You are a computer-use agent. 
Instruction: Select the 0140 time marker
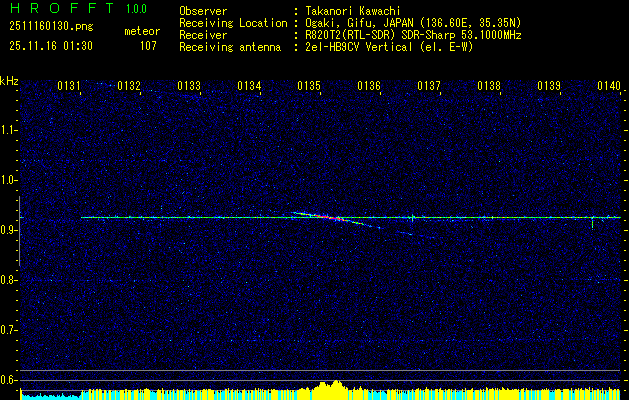click(609, 87)
